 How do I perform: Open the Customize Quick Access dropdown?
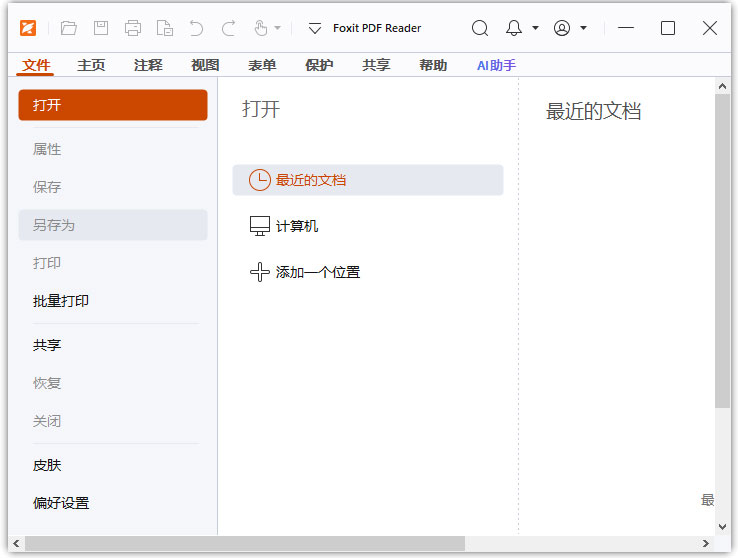tap(314, 28)
